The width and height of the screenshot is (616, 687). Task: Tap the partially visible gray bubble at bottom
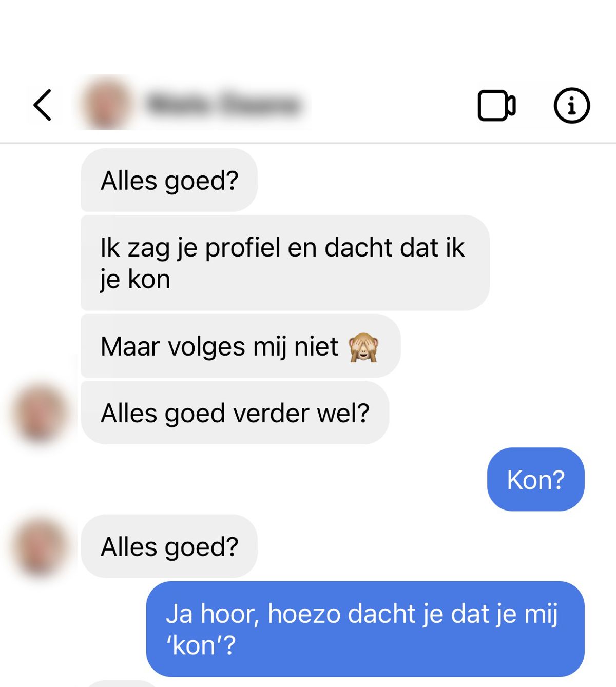click(122, 684)
